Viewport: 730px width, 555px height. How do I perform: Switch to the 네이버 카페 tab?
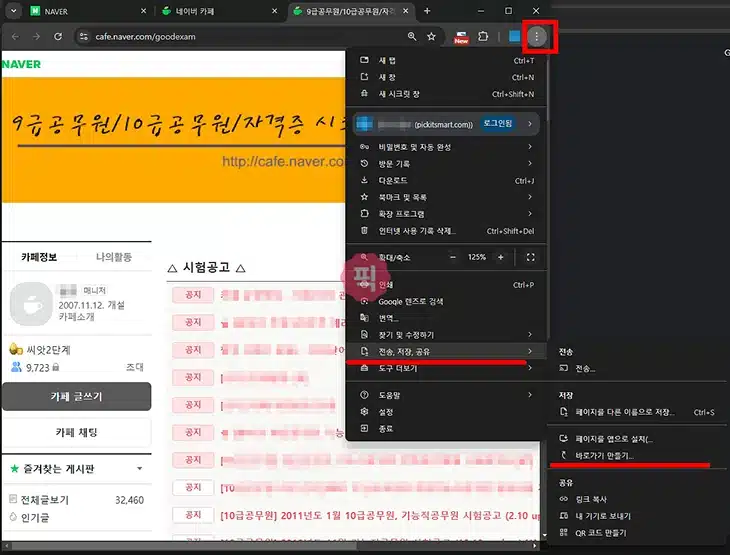210,11
